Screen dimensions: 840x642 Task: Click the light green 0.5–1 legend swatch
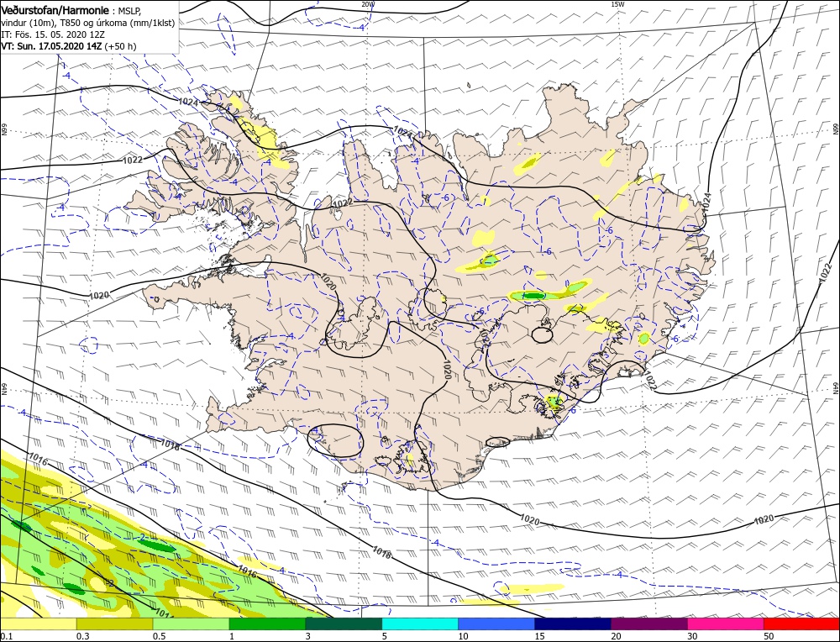[192, 624]
